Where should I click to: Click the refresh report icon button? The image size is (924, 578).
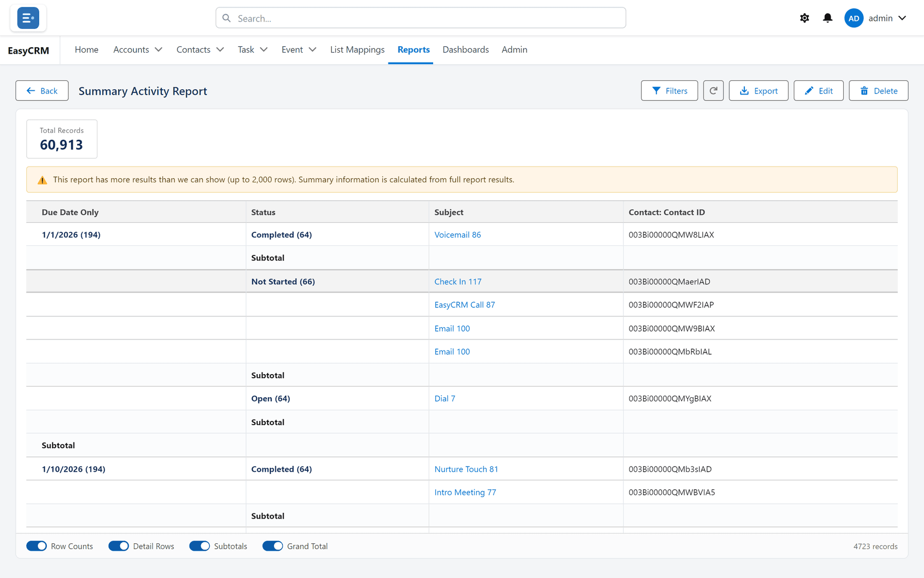click(x=713, y=90)
